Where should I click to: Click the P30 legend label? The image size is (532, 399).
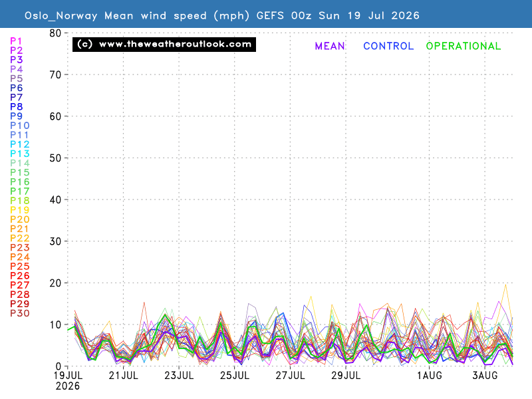click(x=20, y=313)
